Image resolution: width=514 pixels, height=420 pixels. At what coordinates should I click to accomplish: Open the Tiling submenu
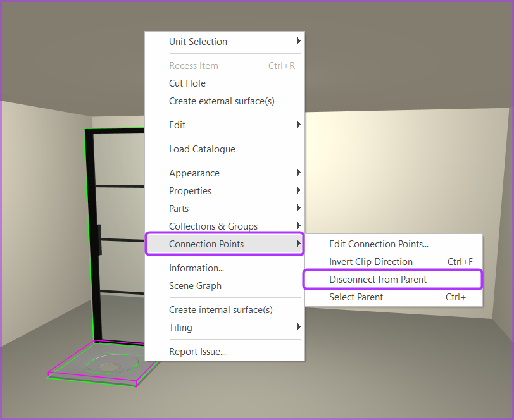coord(225,327)
